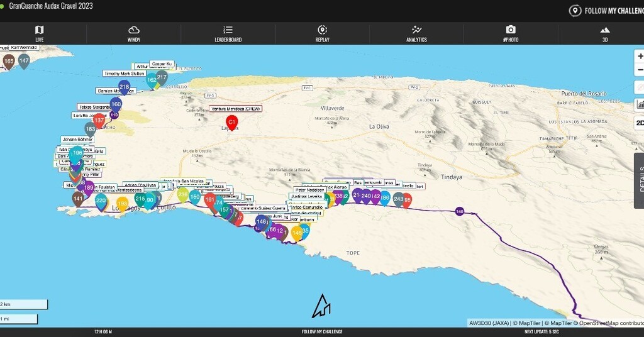Select rider marker 193
644x337 pixels.
122,204
